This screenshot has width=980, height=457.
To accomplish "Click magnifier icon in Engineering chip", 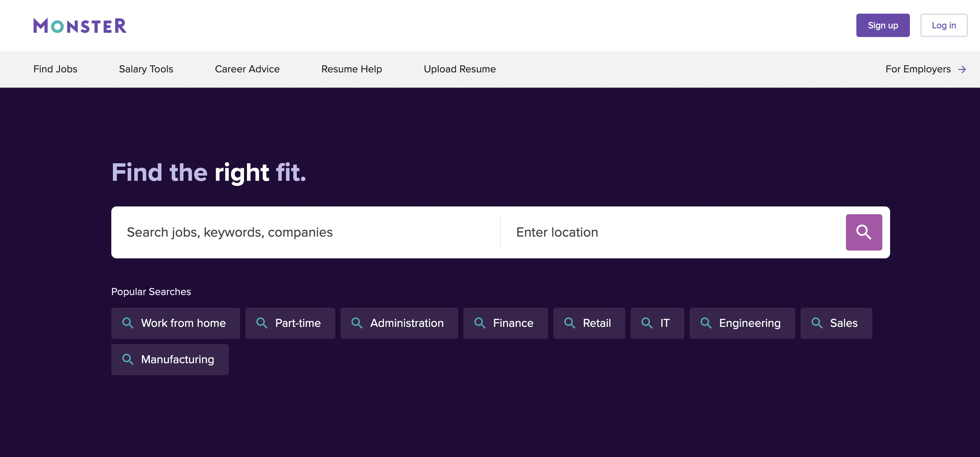I will pyautogui.click(x=706, y=323).
